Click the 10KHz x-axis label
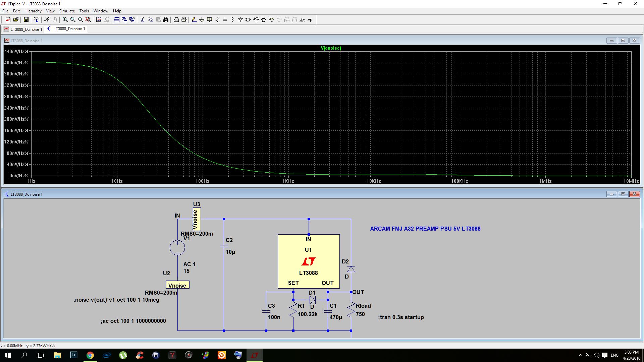 [374, 181]
